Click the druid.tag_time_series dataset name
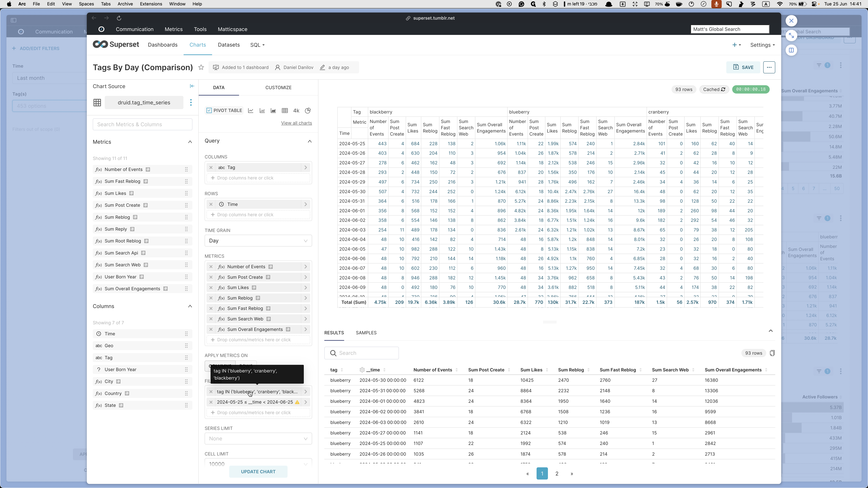Viewport: 868px width, 488px height. [x=144, y=103]
